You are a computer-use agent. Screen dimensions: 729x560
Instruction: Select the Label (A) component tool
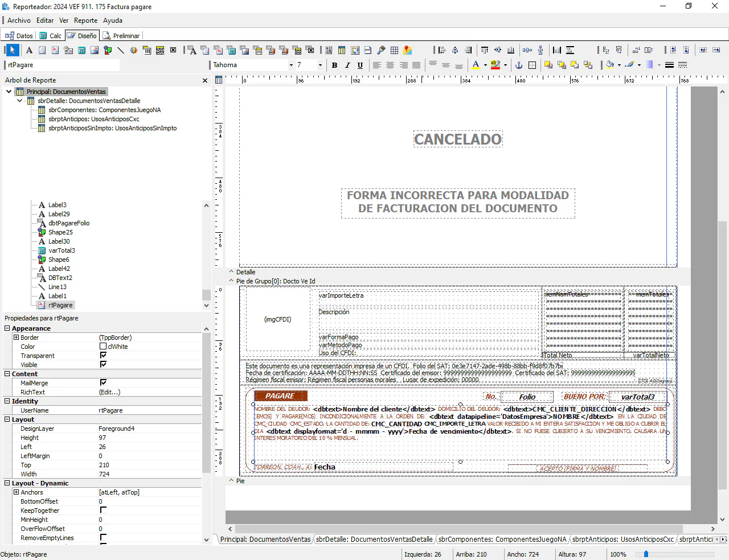30,50
